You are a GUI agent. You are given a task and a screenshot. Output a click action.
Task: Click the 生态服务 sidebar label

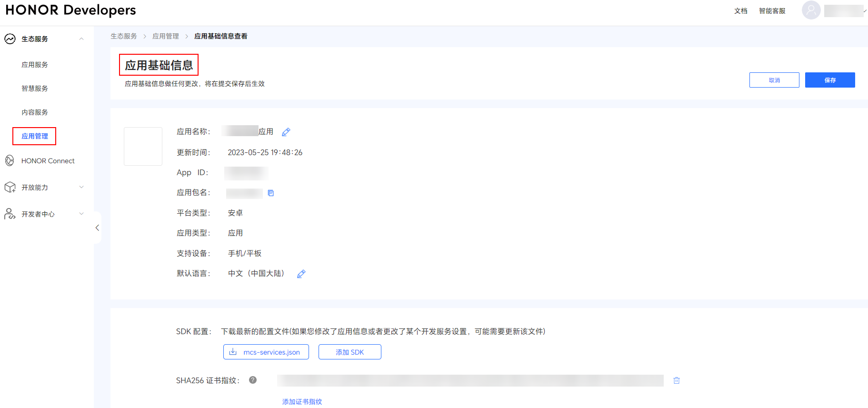click(x=35, y=39)
